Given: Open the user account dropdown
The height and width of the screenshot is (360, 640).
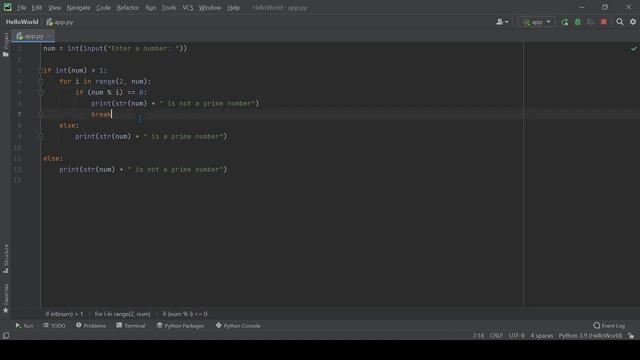Looking at the screenshot, I should click(502, 22).
